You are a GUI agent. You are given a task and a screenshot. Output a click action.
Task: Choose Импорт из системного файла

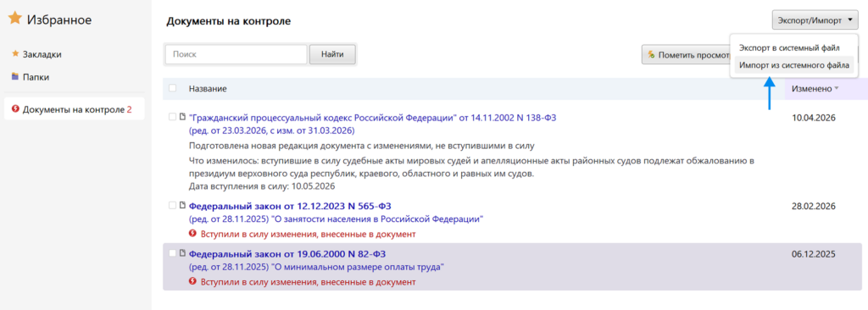click(x=793, y=65)
